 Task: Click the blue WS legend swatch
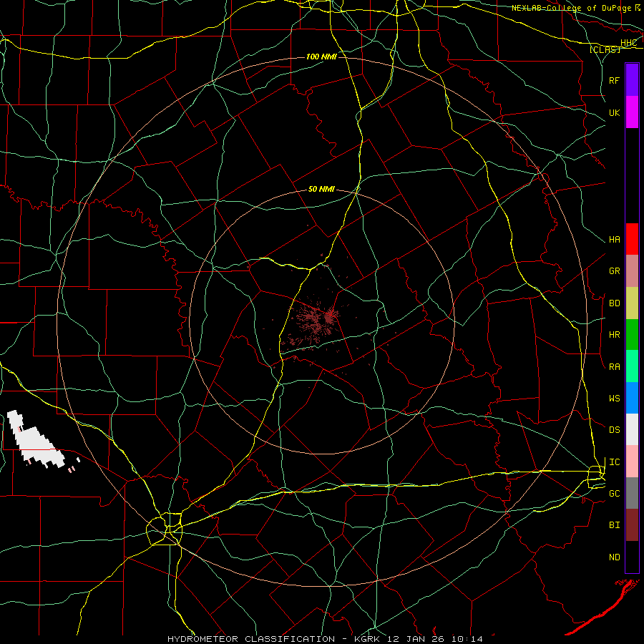[632, 398]
